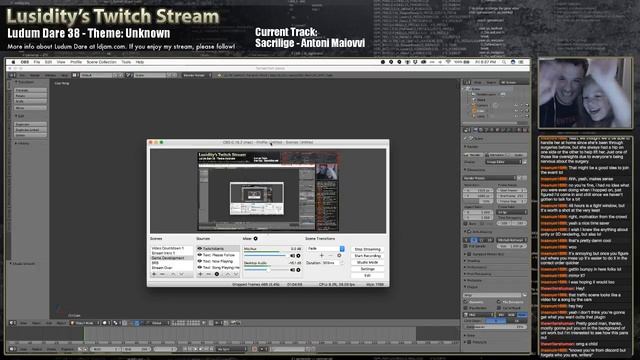Click the Wi-Fi status icon in menu bar
Image resolution: width=640 pixels, height=360 pixels.
click(x=448, y=62)
